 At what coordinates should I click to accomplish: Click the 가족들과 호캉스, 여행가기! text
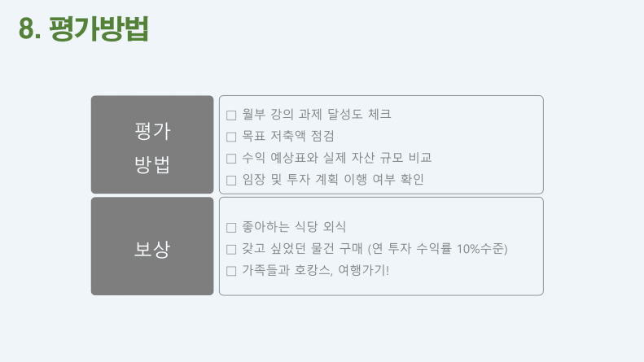[x=315, y=270]
